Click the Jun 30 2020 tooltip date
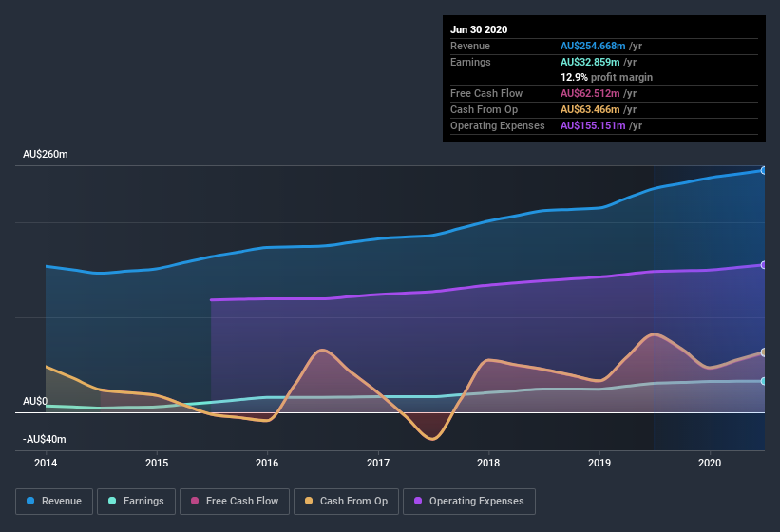The height and width of the screenshot is (532, 780). click(479, 29)
